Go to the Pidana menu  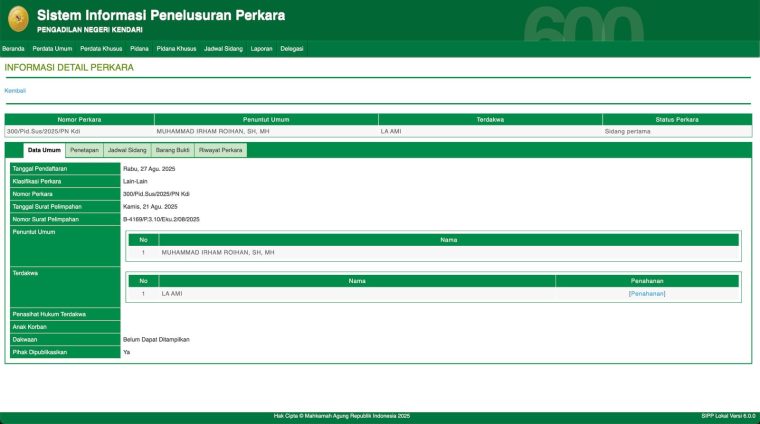pyautogui.click(x=139, y=48)
